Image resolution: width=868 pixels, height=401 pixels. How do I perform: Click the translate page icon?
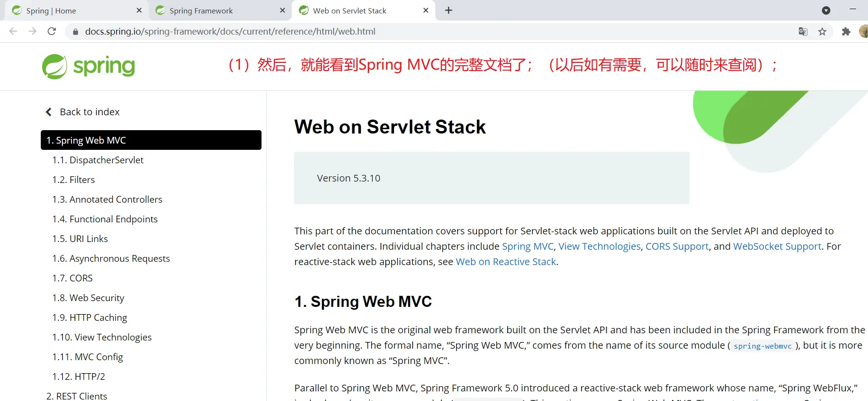pyautogui.click(x=803, y=32)
